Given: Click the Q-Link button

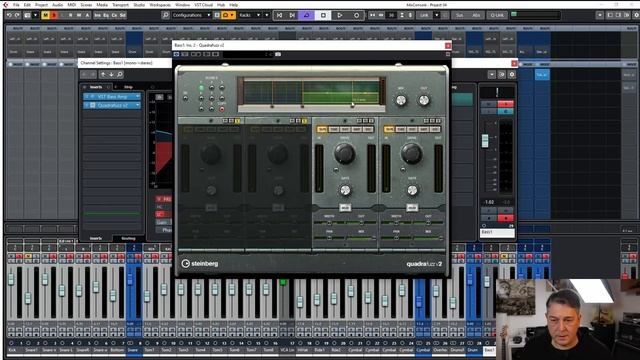Looking at the screenshot, I should coord(497,15).
